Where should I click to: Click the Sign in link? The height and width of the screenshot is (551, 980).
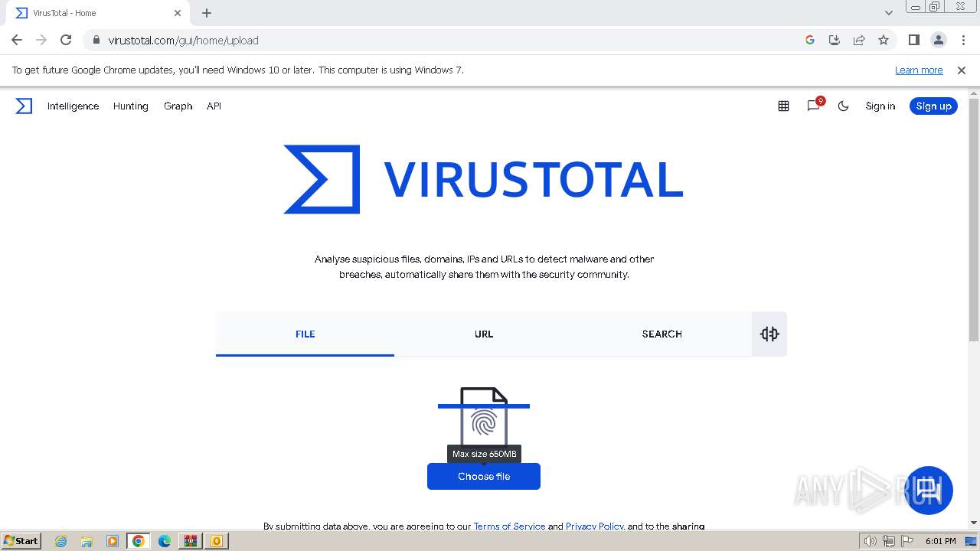coord(880,106)
